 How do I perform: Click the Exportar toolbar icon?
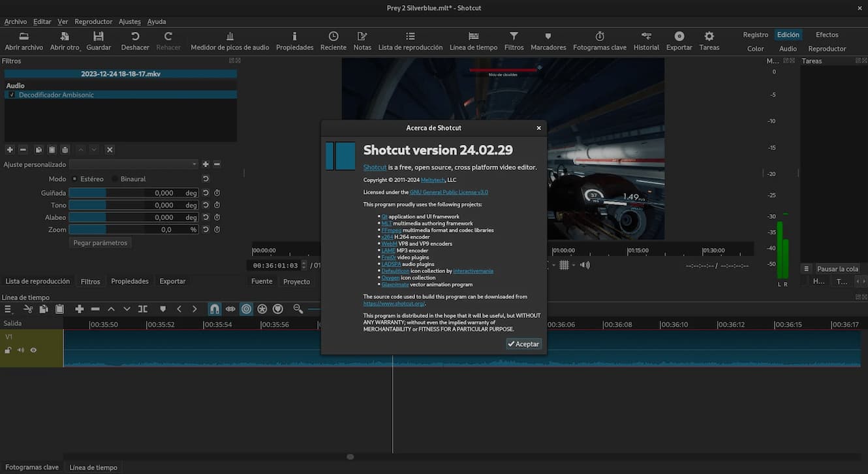tap(679, 36)
